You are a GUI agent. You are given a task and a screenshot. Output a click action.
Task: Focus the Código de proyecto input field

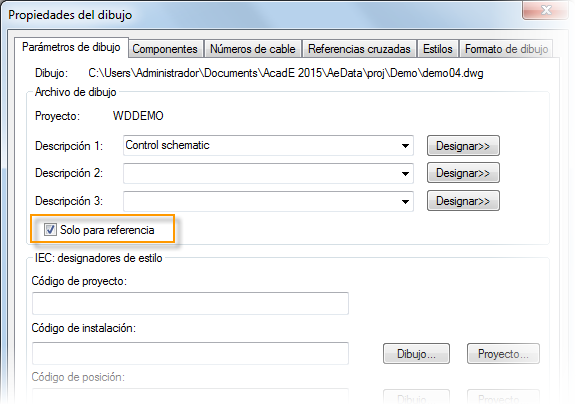tap(190, 304)
